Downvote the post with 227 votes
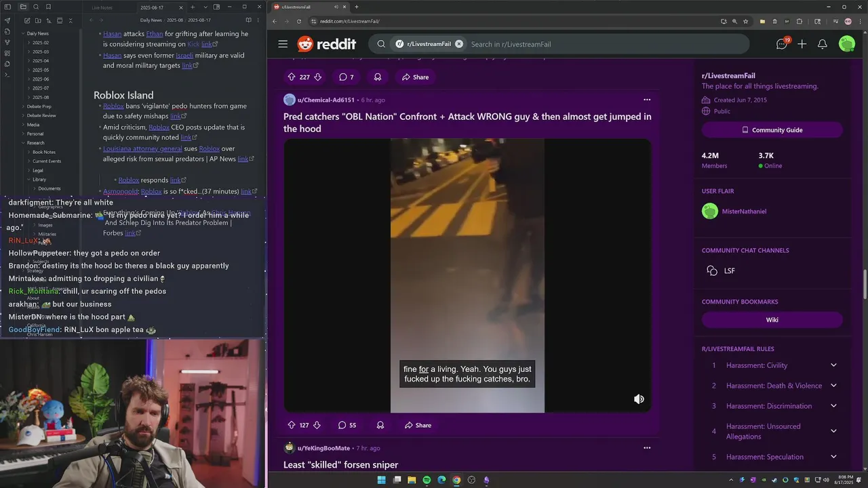The width and height of the screenshot is (868, 488). 317,77
